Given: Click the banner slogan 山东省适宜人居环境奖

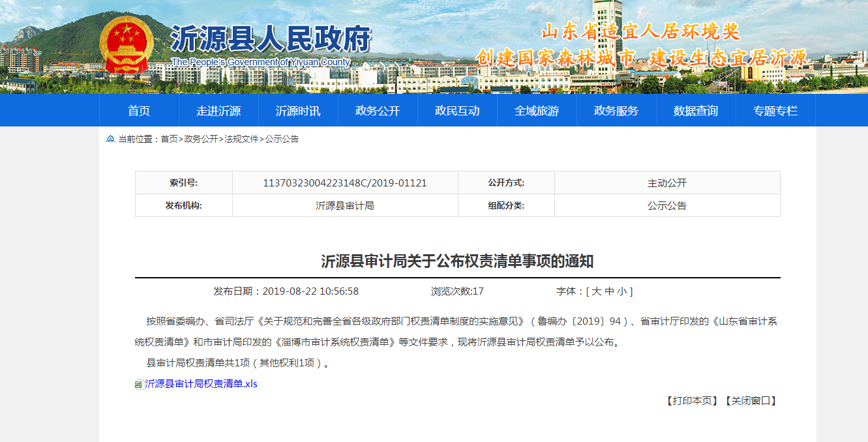Looking at the screenshot, I should tap(641, 31).
